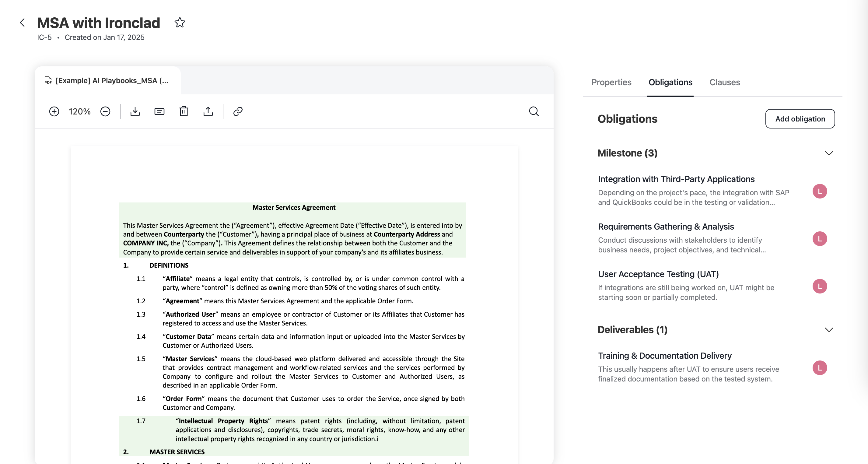The width and height of the screenshot is (868, 464).
Task: Copy document link with chain icon
Action: (238, 111)
